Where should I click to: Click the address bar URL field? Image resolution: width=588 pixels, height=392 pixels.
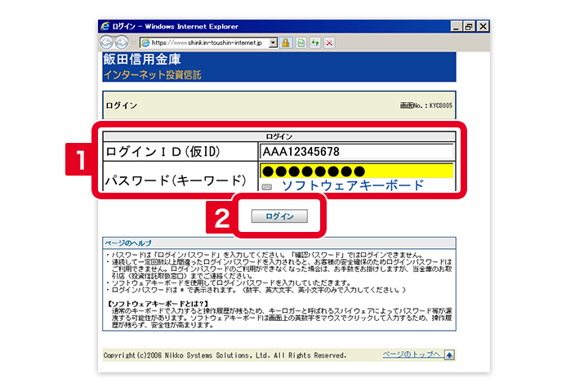point(208,42)
